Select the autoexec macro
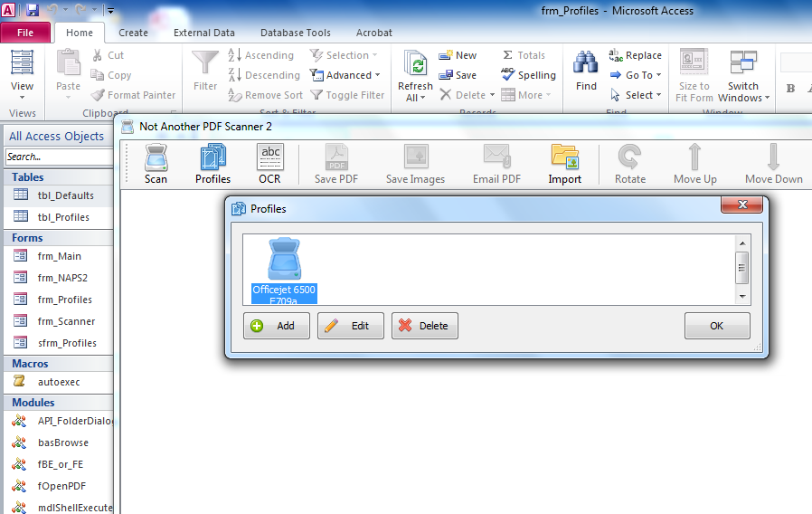Viewport: 812px width, 514px height. [x=59, y=382]
